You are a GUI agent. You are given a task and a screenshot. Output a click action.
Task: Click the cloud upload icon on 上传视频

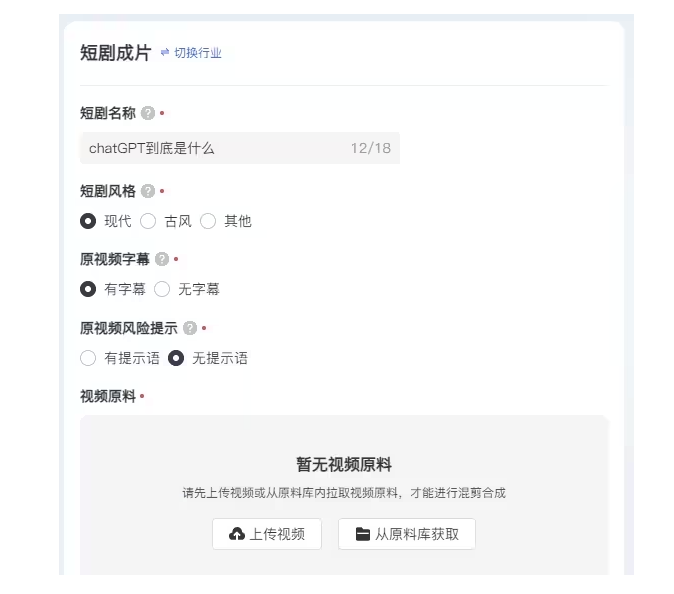(x=237, y=534)
